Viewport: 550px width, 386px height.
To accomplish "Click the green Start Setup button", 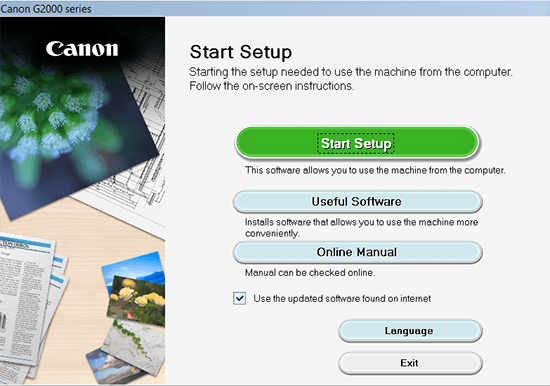I will click(x=356, y=143).
